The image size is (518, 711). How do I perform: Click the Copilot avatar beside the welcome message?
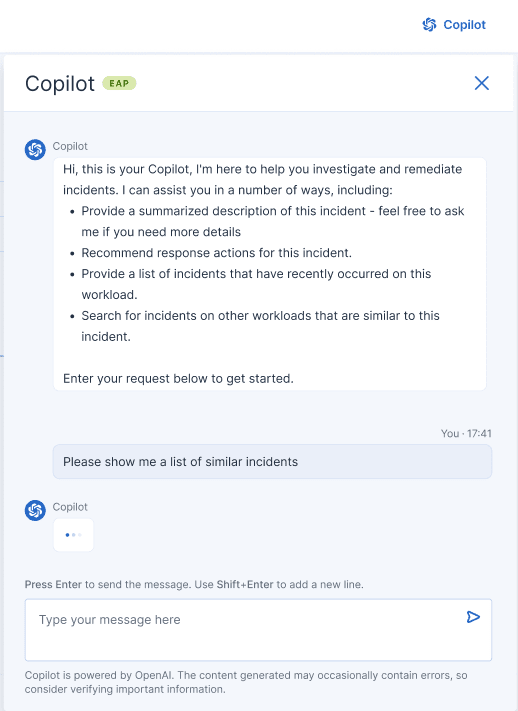tap(35, 150)
